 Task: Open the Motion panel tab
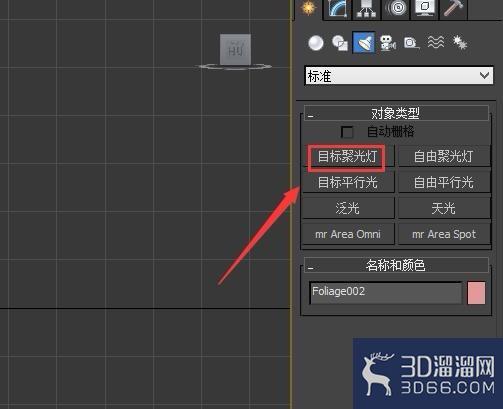396,9
